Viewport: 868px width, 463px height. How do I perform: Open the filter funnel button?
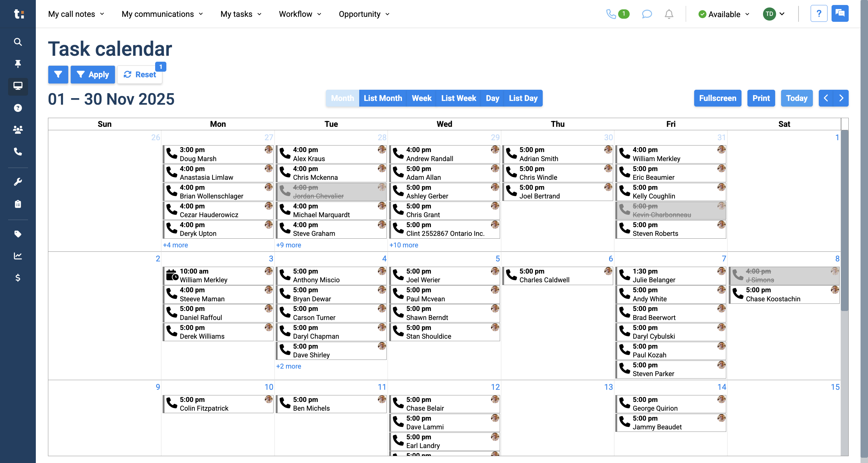pos(58,74)
